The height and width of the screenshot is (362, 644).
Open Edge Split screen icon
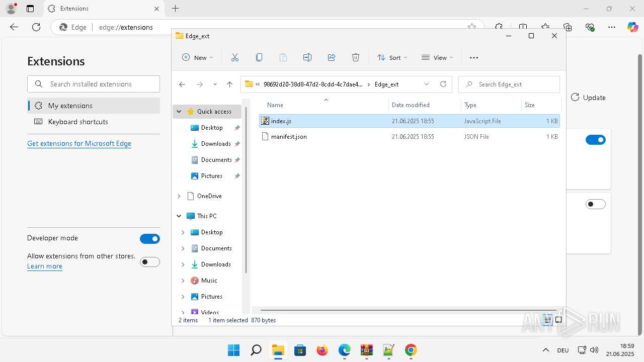tap(523, 27)
